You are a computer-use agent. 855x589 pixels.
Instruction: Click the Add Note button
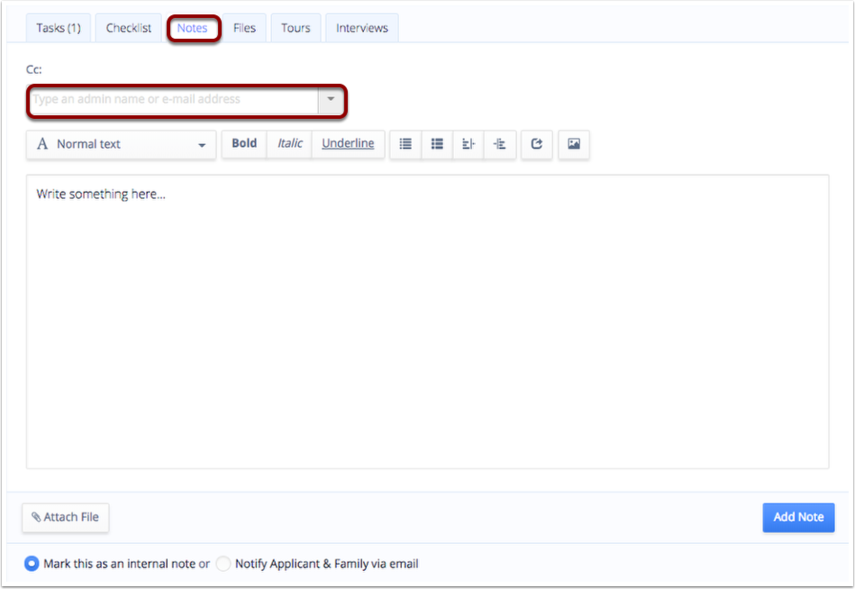coord(798,518)
